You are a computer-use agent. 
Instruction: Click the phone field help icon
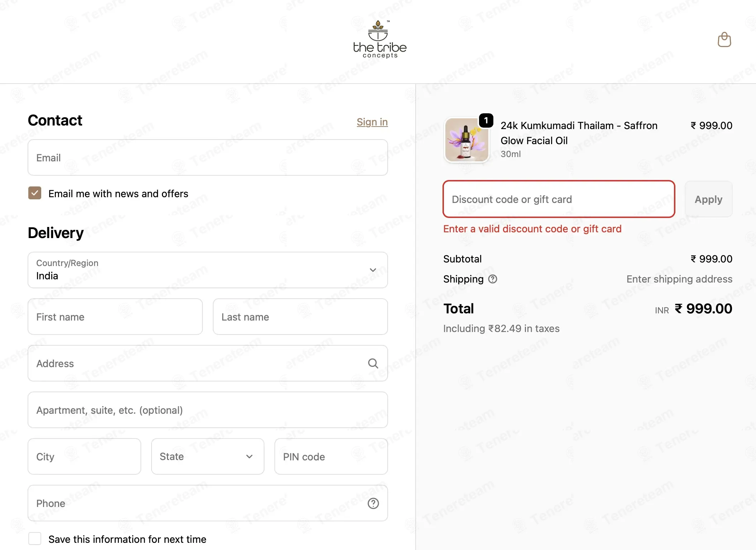pyautogui.click(x=373, y=503)
